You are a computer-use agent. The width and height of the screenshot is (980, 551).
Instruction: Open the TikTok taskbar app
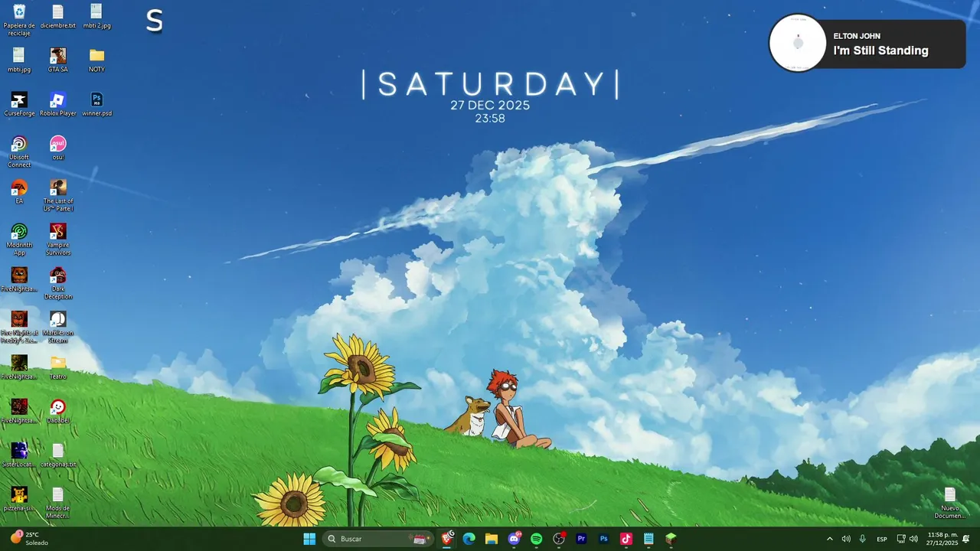626,539
